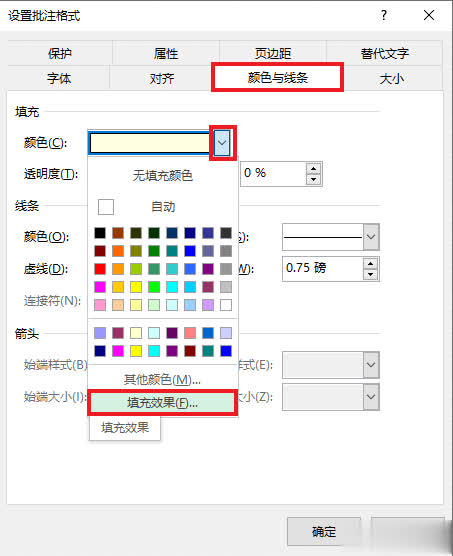
Task: Select the pure red color swatch
Action: (x=100, y=269)
